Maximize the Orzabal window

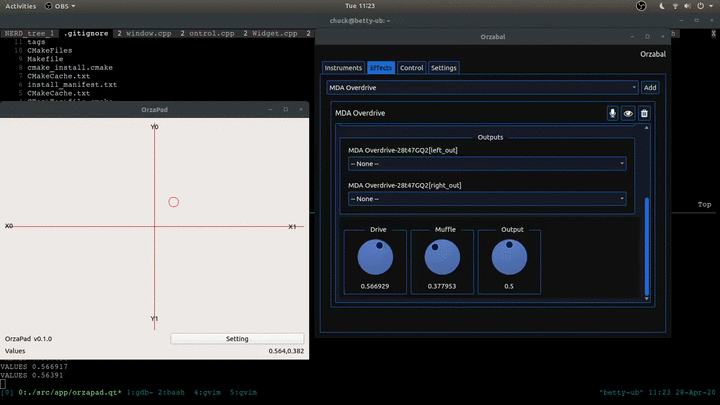[647, 37]
